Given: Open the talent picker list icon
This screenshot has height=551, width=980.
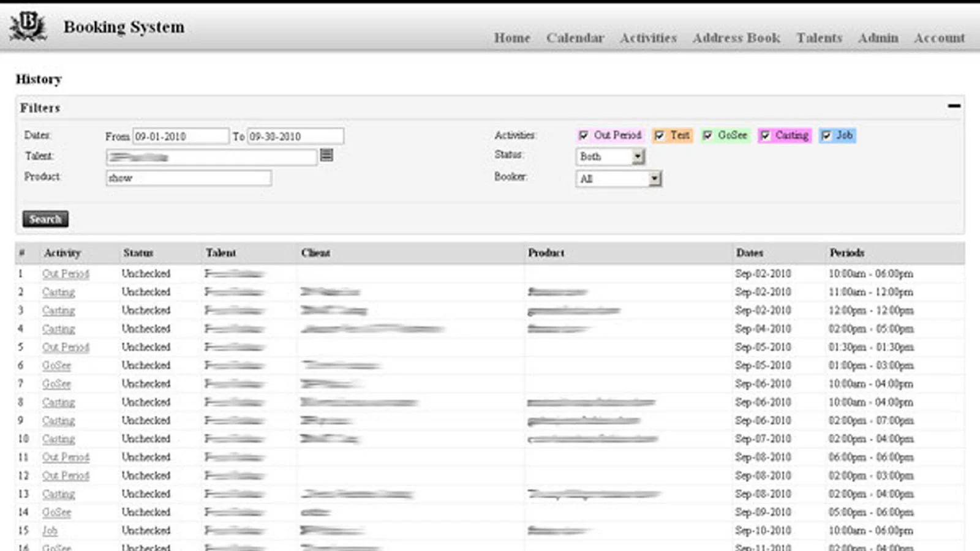Looking at the screenshot, I should point(326,156).
